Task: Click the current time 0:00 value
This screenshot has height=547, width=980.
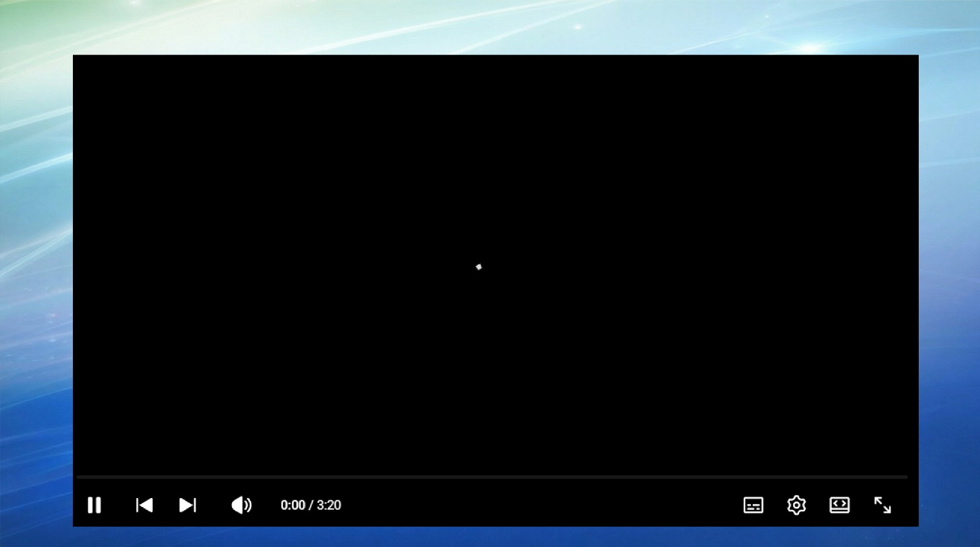Action: 293,505
